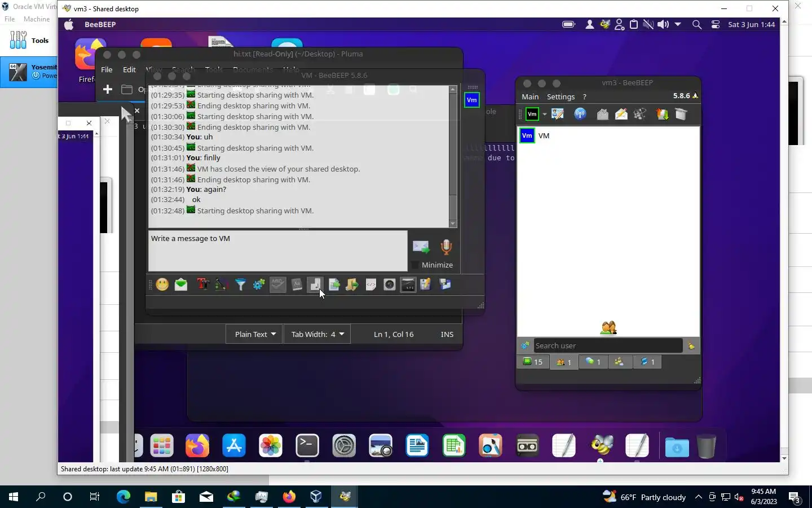This screenshot has height=508, width=812.
Task: Click the blue broadcast antenna icon
Action: point(580,114)
